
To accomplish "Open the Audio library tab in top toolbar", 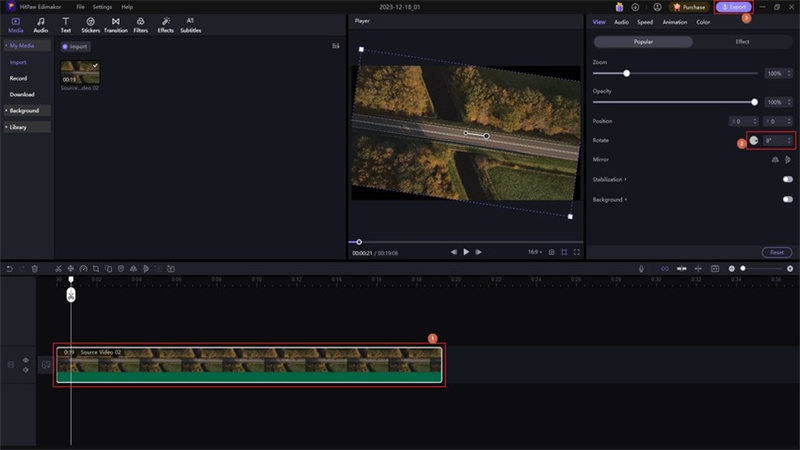I will click(x=41, y=25).
